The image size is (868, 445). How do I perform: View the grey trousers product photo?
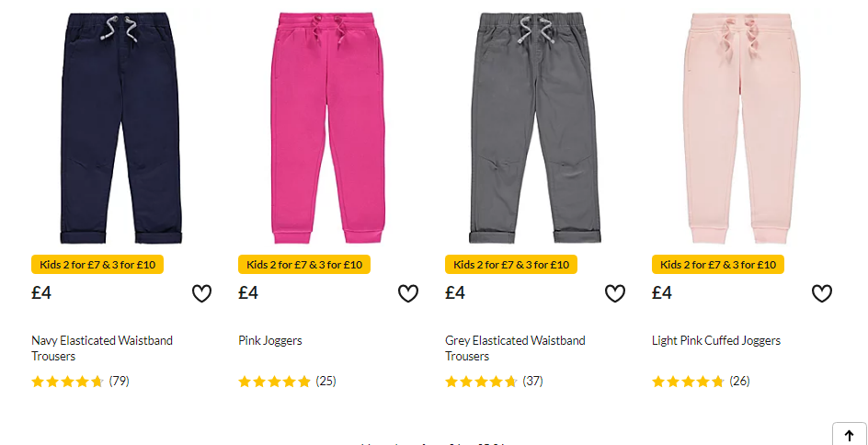(x=535, y=128)
